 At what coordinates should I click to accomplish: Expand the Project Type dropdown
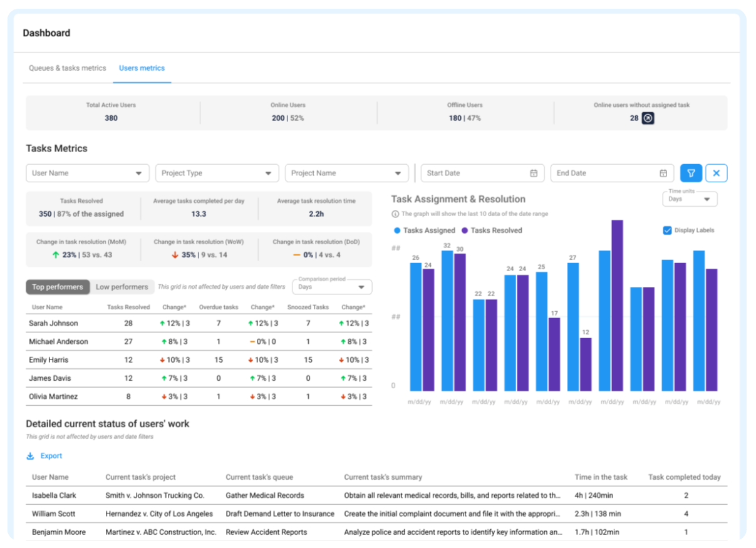217,173
